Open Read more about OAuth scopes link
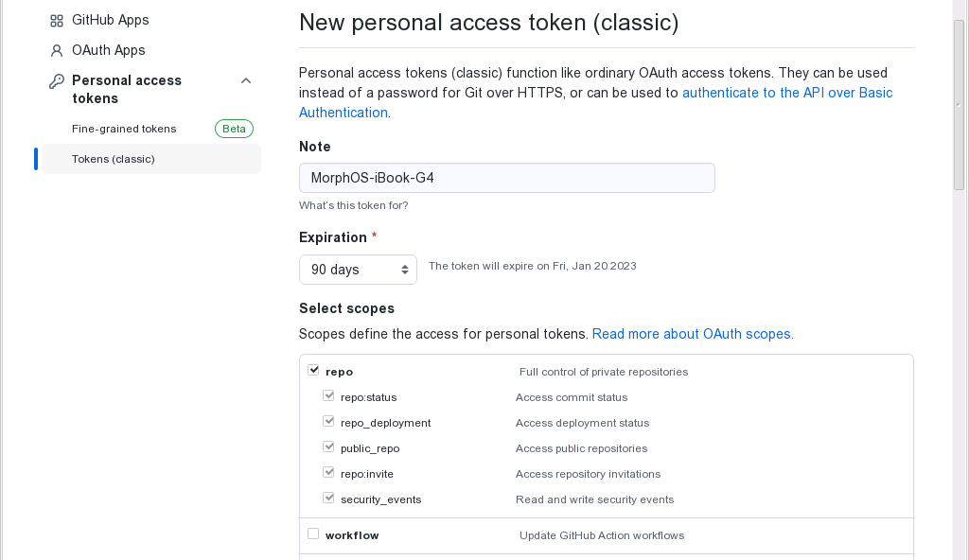969x560 pixels. click(x=693, y=334)
